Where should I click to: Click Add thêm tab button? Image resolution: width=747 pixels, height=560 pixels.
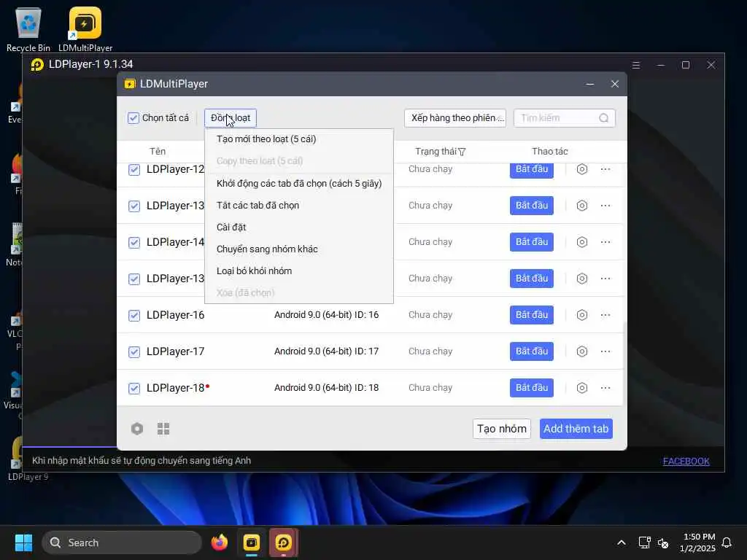[x=576, y=429]
